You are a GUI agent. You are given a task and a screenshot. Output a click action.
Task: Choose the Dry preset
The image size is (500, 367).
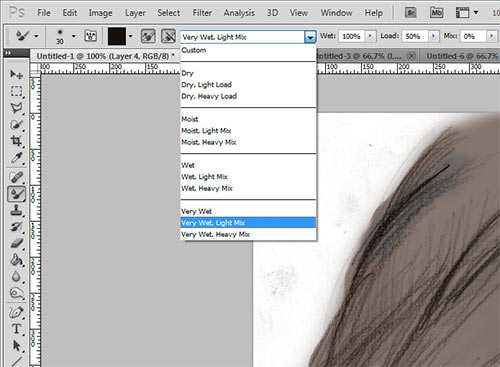pyautogui.click(x=248, y=73)
